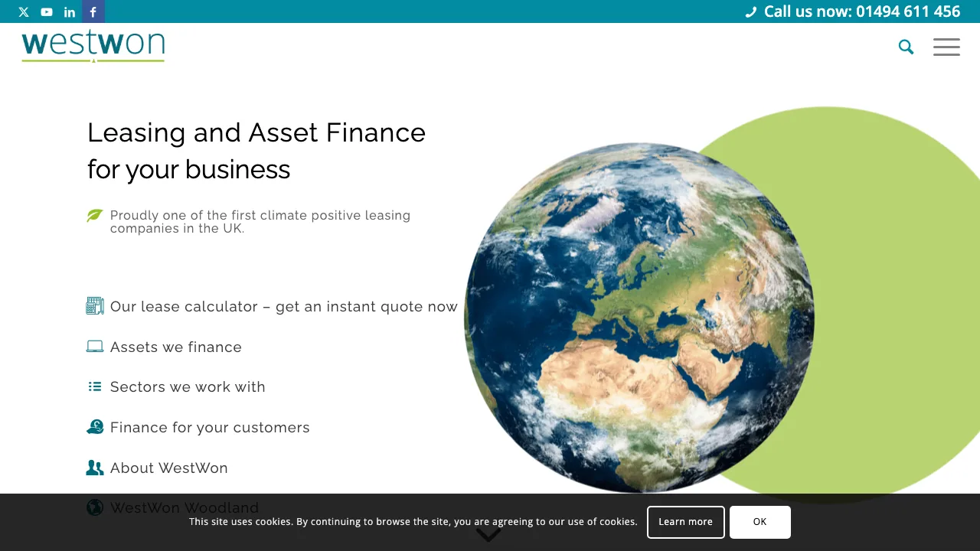
Task: Call the phone number 01494 611 456
Action: (x=861, y=11)
